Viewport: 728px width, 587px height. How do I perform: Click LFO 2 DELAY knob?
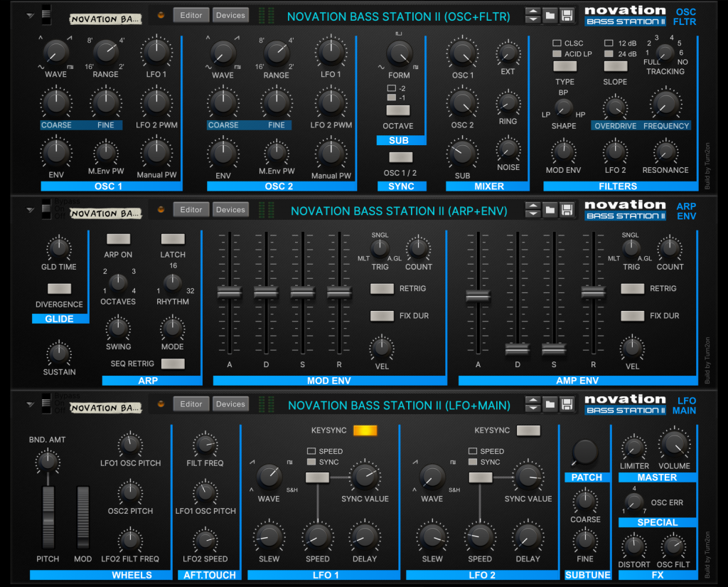tap(528, 537)
